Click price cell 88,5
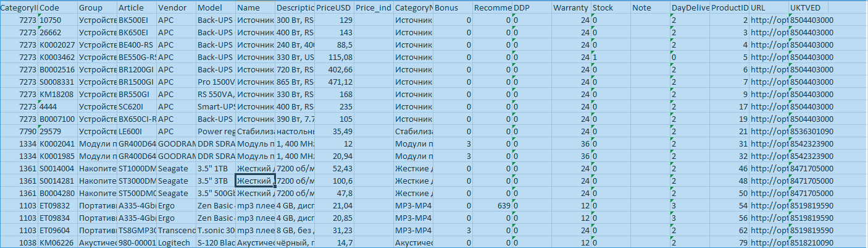The image size is (868, 248). coord(335,45)
